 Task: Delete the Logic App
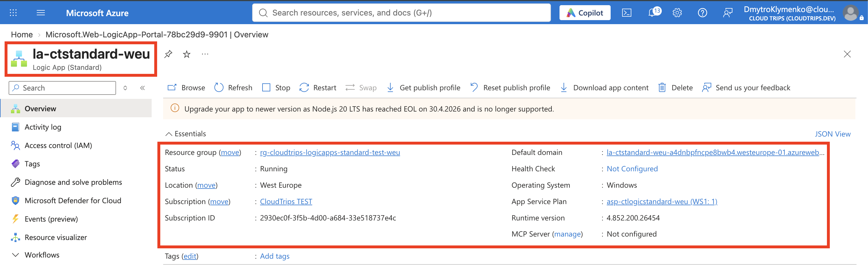pyautogui.click(x=675, y=88)
